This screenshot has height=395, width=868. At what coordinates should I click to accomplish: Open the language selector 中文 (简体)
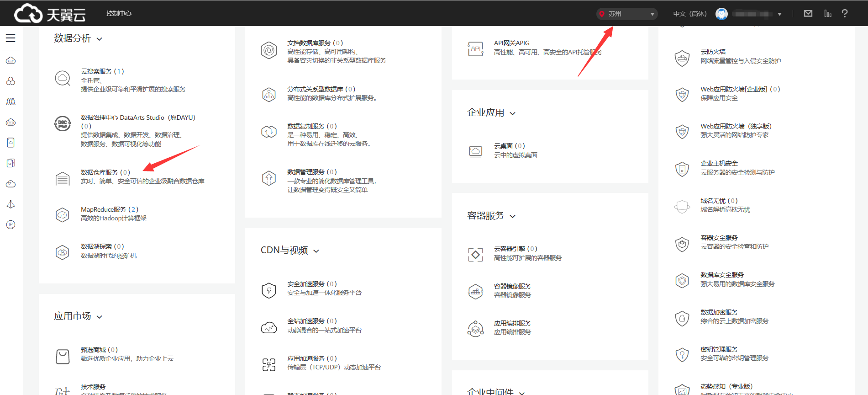pyautogui.click(x=689, y=14)
